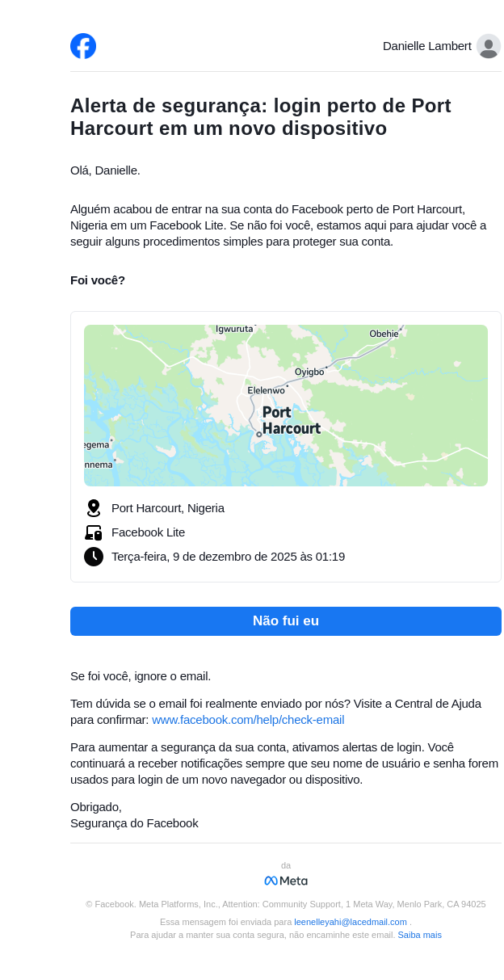Click the "Foi você?" question text

tap(98, 280)
